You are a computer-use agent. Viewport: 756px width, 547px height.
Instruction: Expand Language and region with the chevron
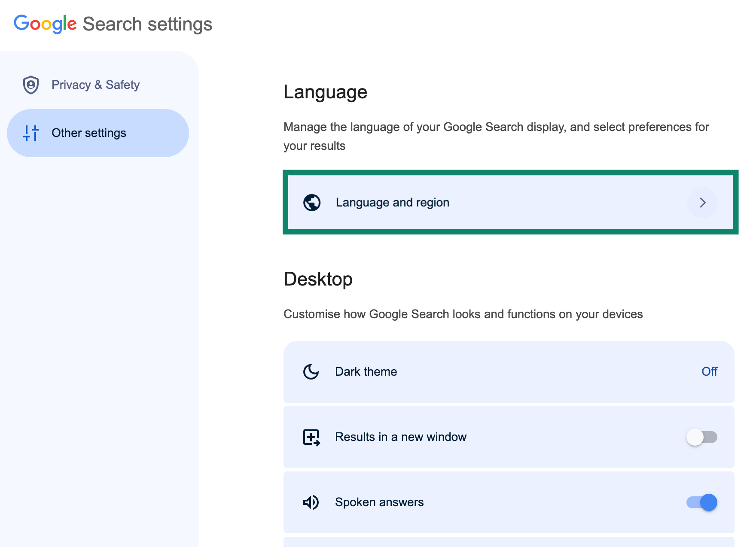coord(703,203)
